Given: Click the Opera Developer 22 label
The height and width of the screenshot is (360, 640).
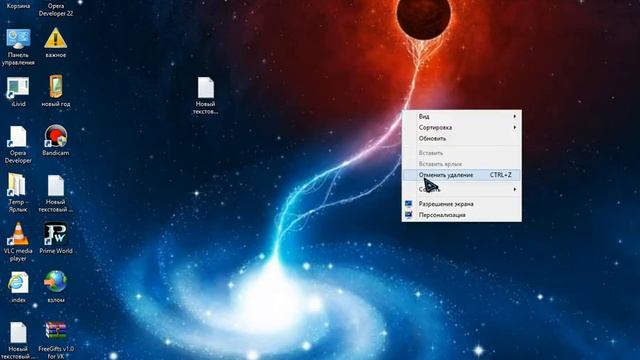Looking at the screenshot, I should click(x=56, y=9).
